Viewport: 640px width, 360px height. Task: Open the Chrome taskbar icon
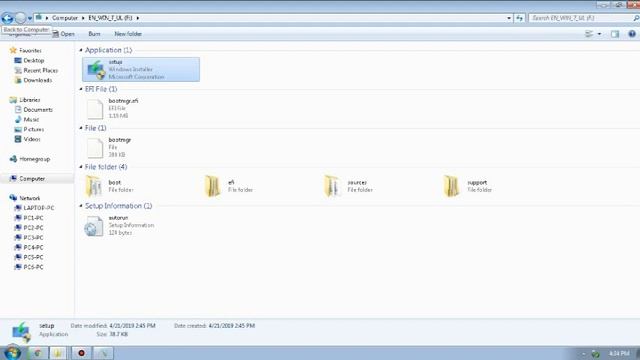pos(37,353)
